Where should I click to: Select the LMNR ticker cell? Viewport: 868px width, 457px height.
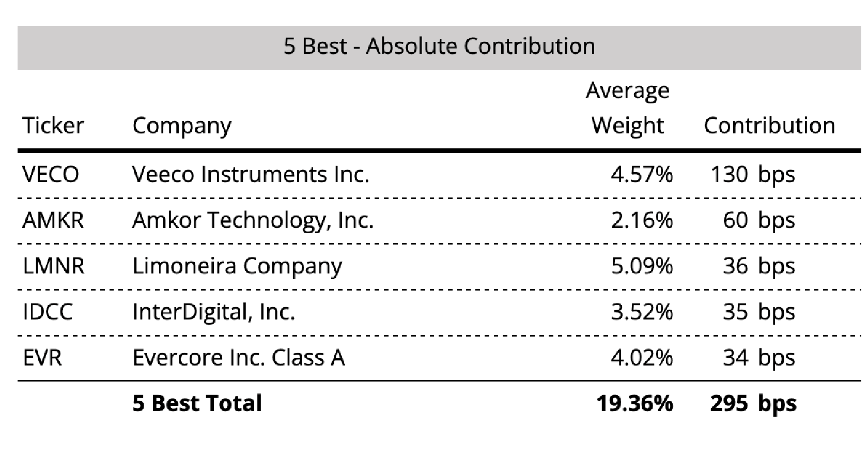pyautogui.click(x=53, y=266)
